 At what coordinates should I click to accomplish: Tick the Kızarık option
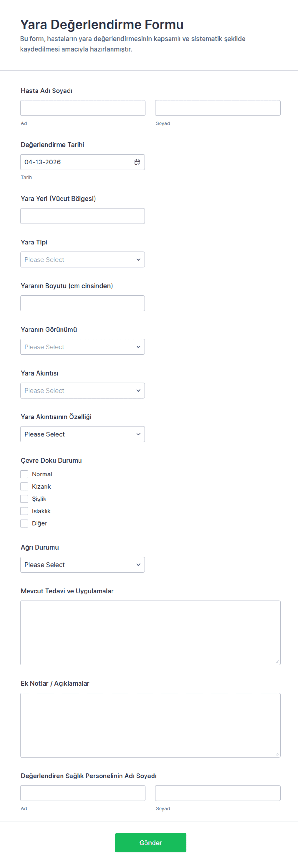pyautogui.click(x=24, y=486)
